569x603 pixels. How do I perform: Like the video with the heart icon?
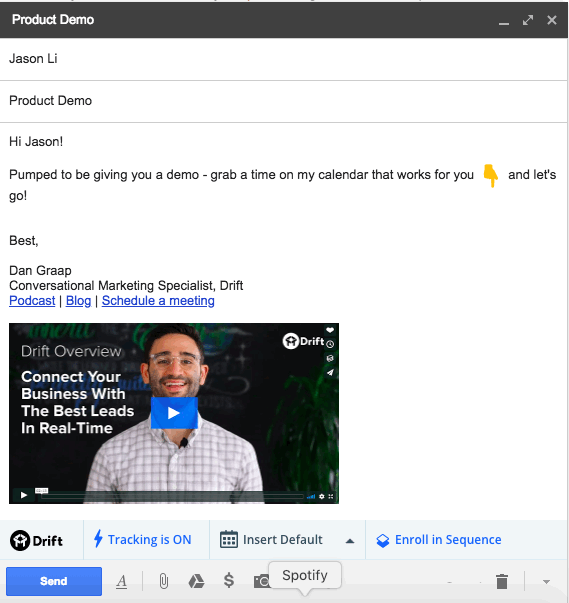click(330, 330)
